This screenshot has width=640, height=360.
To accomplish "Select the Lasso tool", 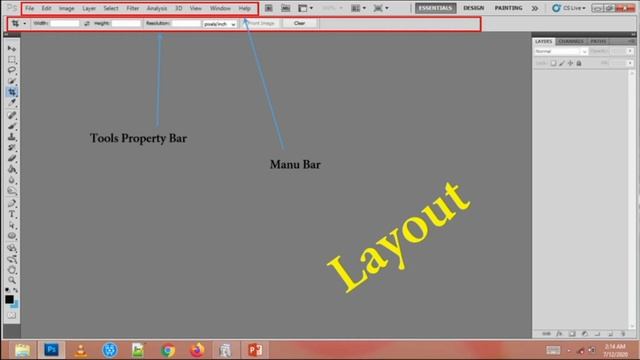I will [x=12, y=70].
